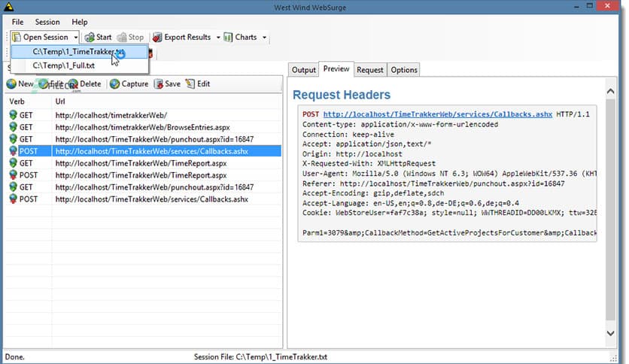Choose C:\Temp\1_TimeTrakker.txt recent session
Screen dimensions: 629x364
[80, 52]
